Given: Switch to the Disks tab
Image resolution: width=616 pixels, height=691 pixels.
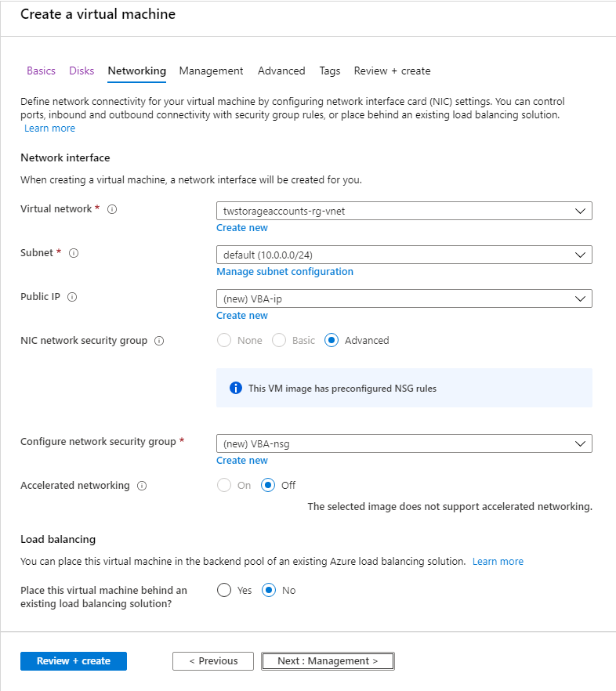Looking at the screenshot, I should point(82,71).
